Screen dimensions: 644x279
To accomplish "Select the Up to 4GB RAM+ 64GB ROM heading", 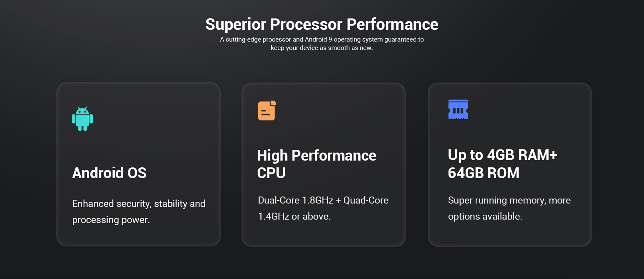I will click(x=502, y=164).
